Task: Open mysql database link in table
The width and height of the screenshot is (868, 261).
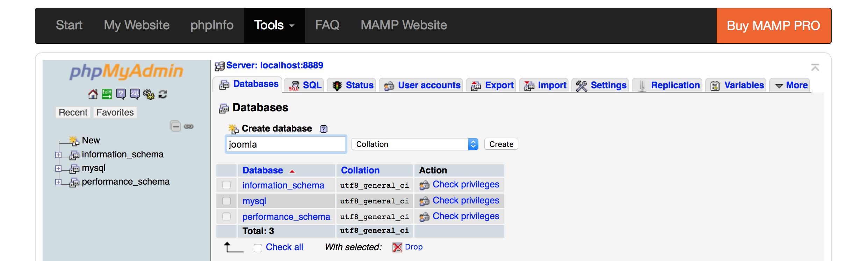Action: [254, 201]
